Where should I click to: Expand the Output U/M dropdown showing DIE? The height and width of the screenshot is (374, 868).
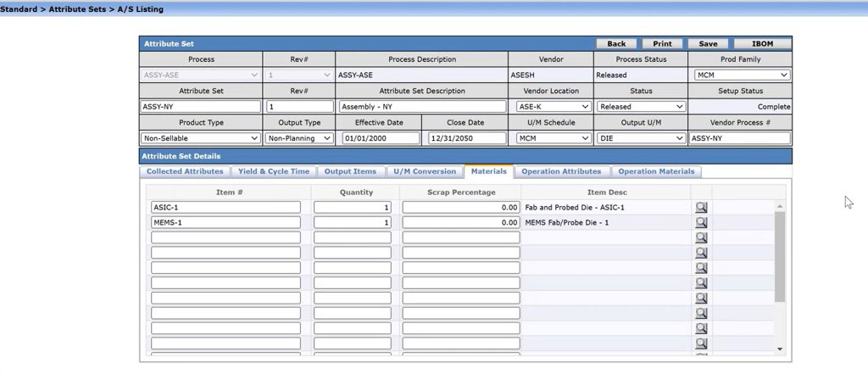pyautogui.click(x=641, y=138)
